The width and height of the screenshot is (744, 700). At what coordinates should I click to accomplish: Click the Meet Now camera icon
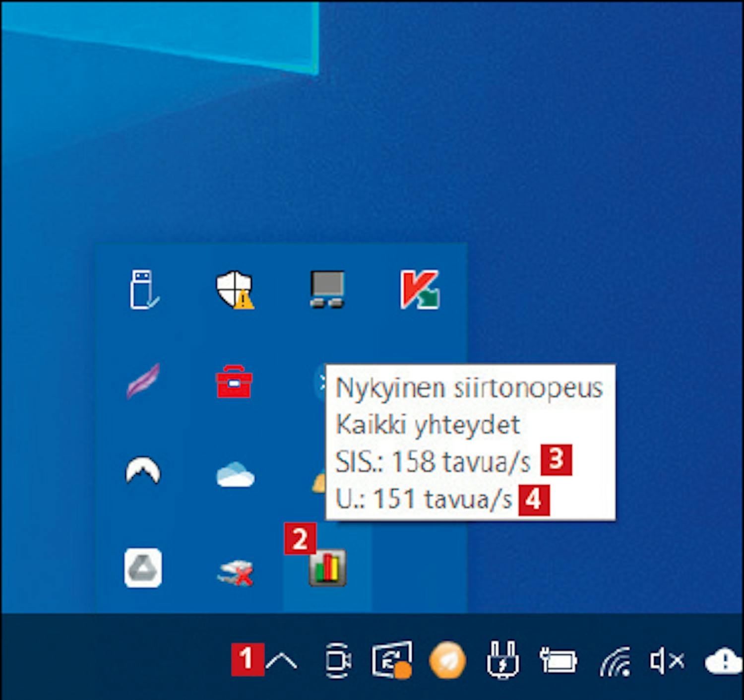coord(338,660)
